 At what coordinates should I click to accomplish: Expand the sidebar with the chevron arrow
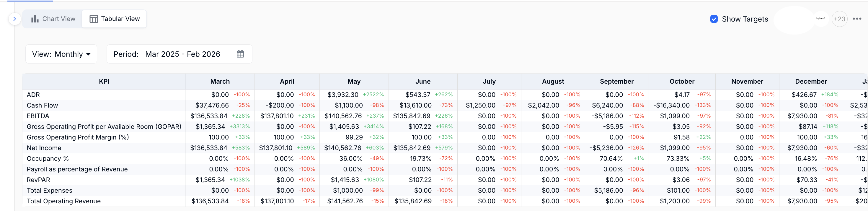point(14,19)
